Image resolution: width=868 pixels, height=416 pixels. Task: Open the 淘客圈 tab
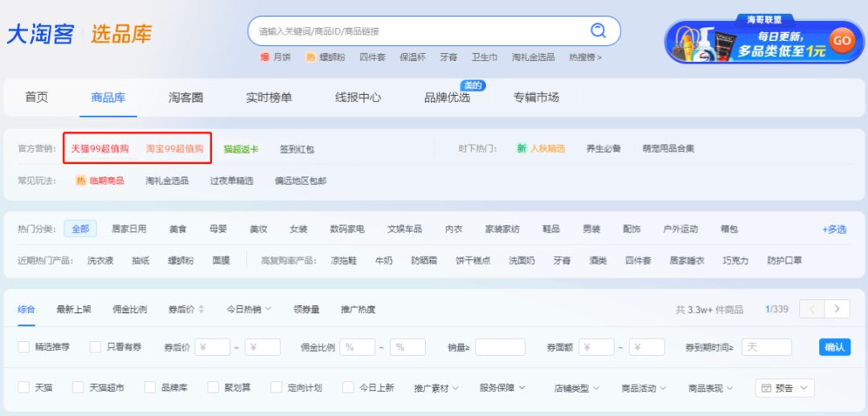pos(186,97)
